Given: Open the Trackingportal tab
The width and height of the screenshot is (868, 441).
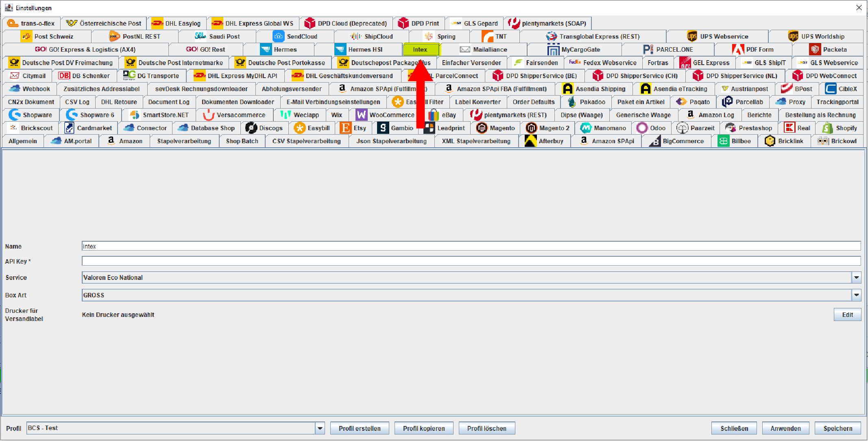Looking at the screenshot, I should [x=837, y=102].
